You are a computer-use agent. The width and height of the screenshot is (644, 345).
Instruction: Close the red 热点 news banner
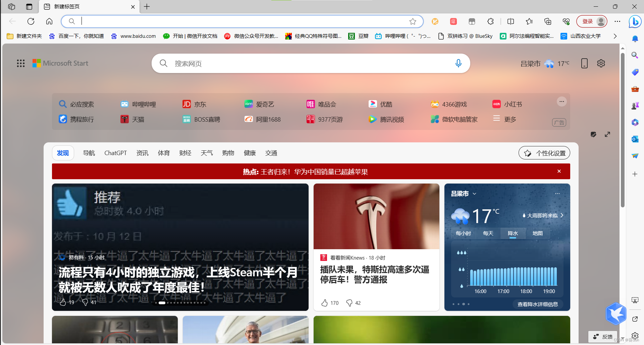click(559, 171)
